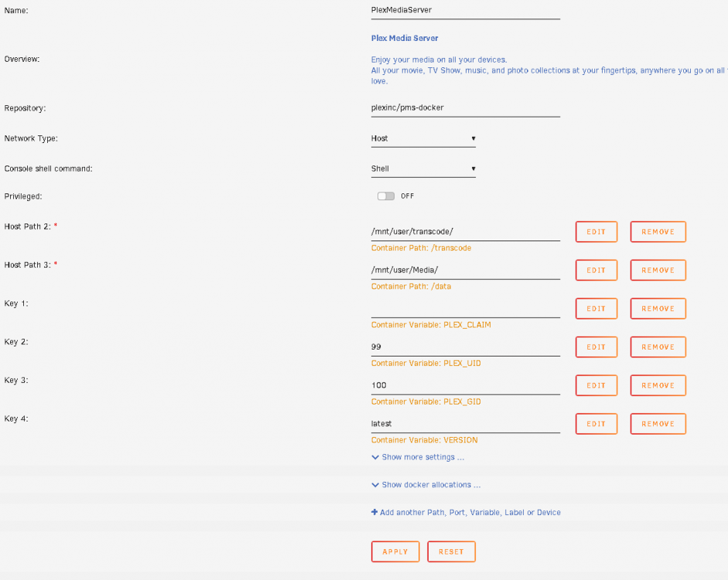Edit Key 1 PLEX_CLAIM variable
Viewport: 728px width, 580px height.
pyautogui.click(x=596, y=309)
